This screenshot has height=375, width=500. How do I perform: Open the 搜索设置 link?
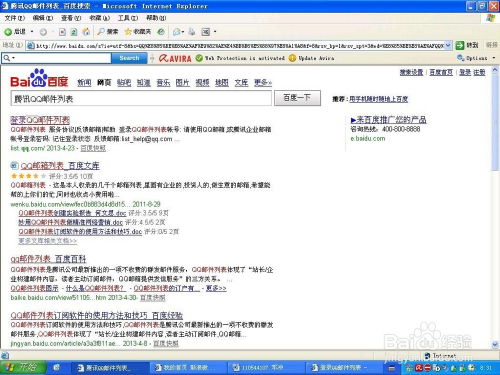(x=411, y=72)
